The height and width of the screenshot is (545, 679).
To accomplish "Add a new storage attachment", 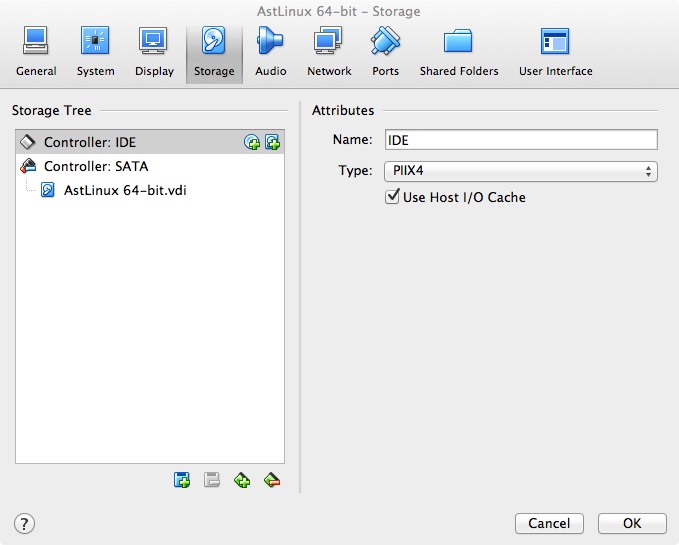I will [x=242, y=480].
